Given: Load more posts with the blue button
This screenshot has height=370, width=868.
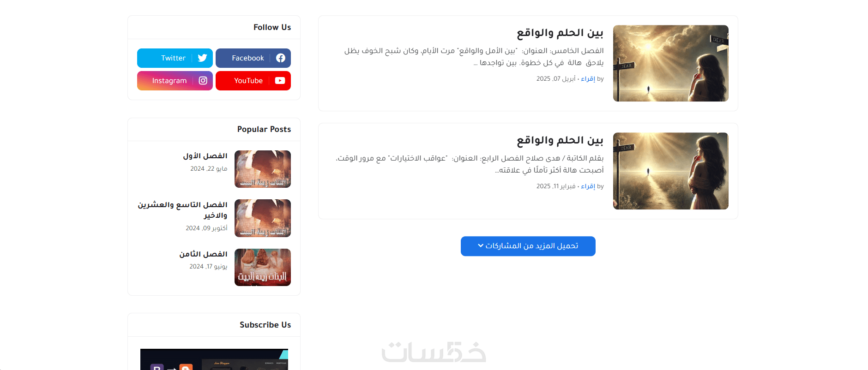Looking at the screenshot, I should pyautogui.click(x=528, y=246).
